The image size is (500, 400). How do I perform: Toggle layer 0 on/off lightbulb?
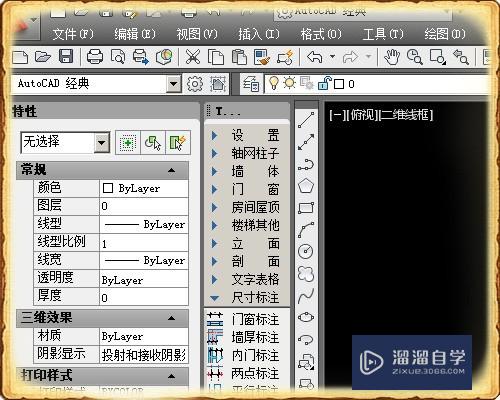point(274,83)
